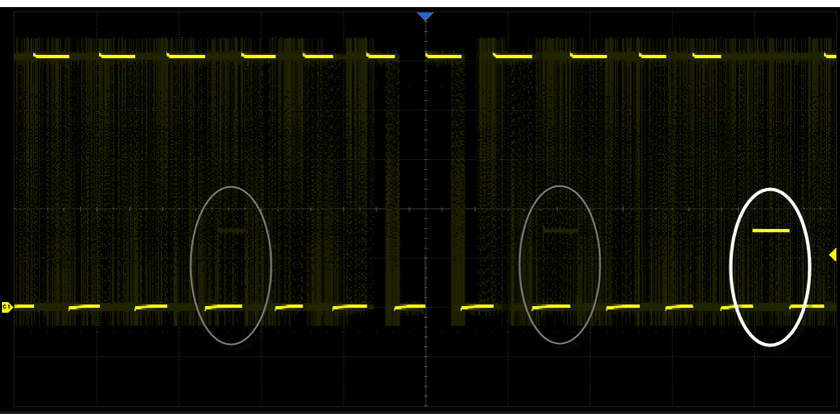Click the low-level pulse inside middle gray ellipse

pyautogui.click(x=551, y=306)
